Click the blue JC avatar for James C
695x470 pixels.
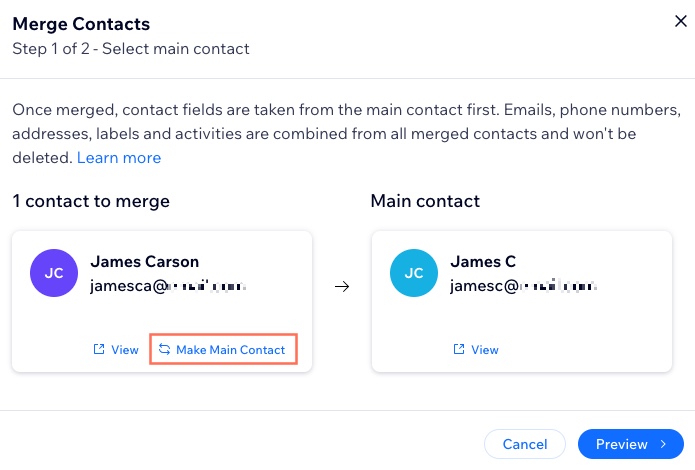[414, 273]
